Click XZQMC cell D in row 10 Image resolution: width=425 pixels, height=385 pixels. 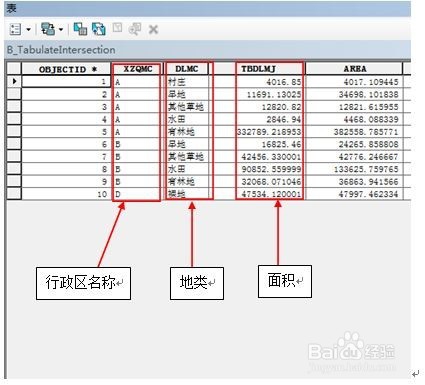[x=138, y=194]
